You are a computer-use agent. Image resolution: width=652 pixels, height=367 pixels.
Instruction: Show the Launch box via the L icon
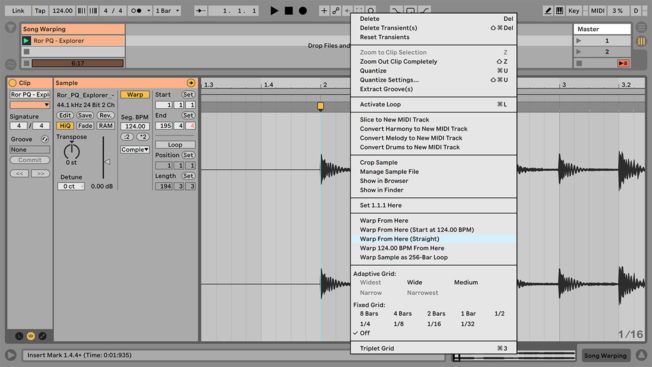pyautogui.click(x=19, y=336)
